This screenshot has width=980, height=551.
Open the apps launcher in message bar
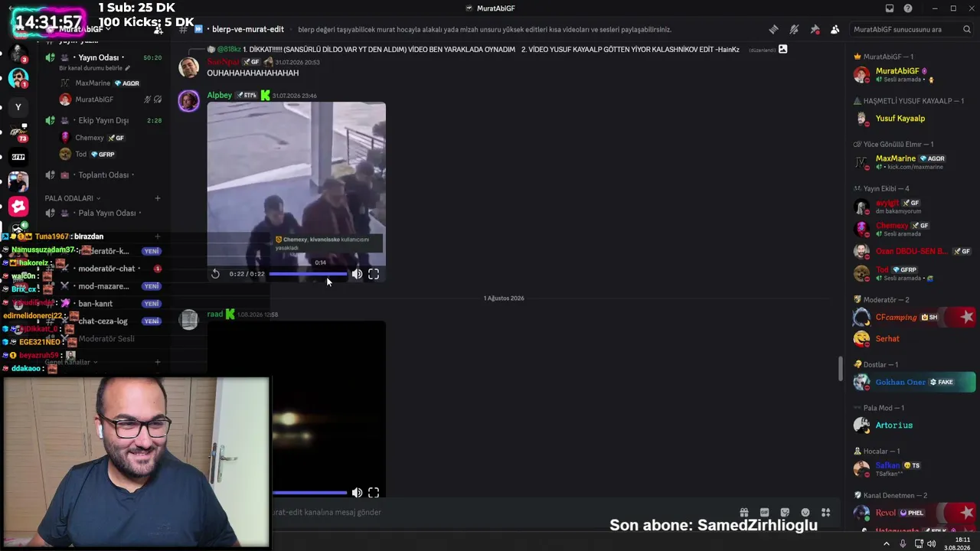[x=826, y=513]
